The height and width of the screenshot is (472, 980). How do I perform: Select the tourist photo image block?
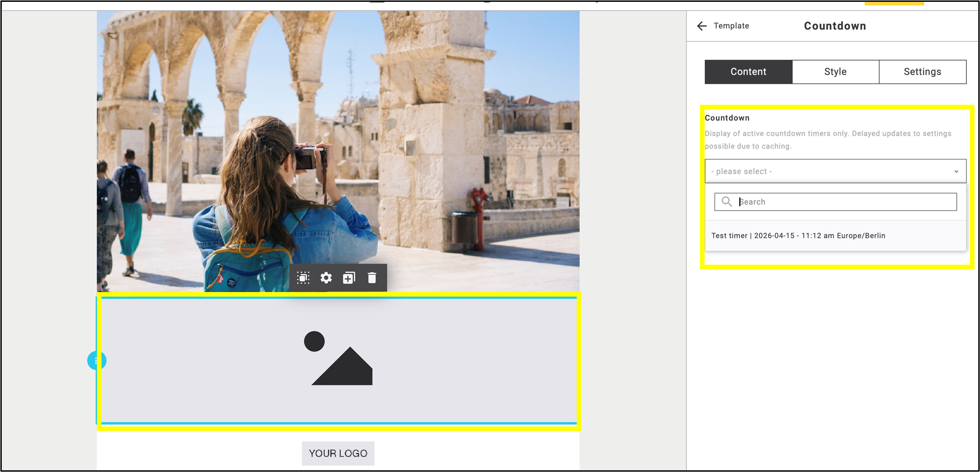[x=338, y=151]
